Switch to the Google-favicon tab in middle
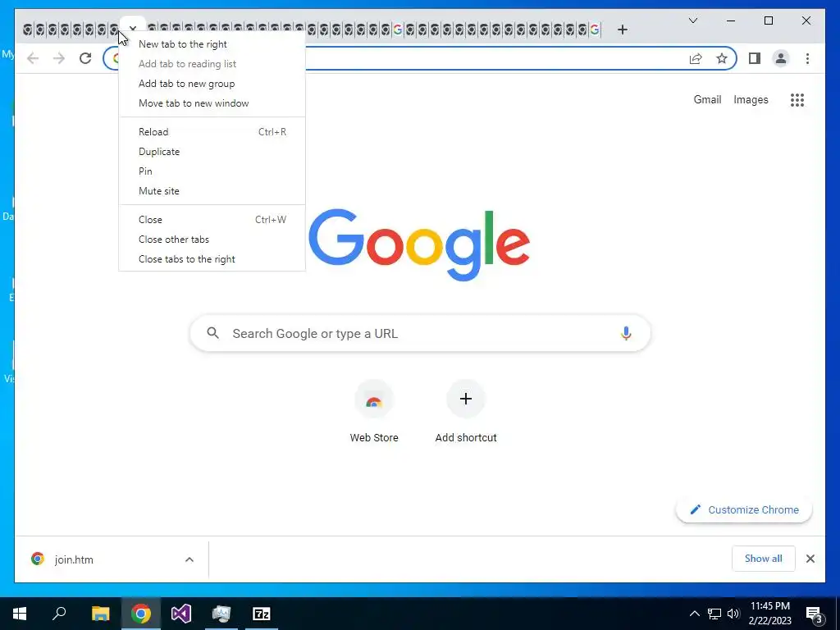The image size is (840, 630). coord(397,30)
